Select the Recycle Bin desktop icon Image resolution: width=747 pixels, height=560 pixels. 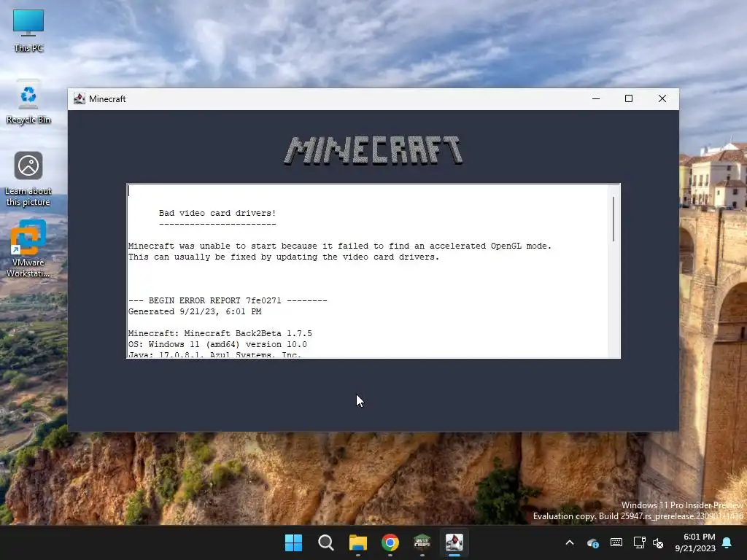click(x=28, y=102)
